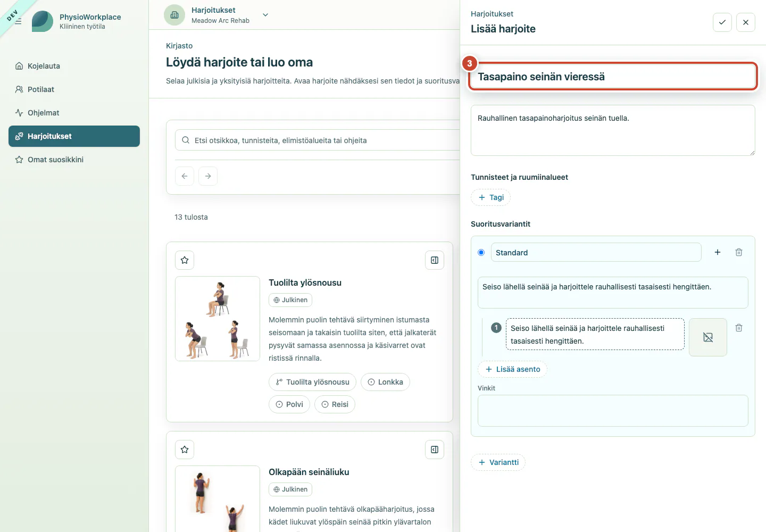Focus the Vinkit textarea
The image size is (766, 532).
(613, 411)
